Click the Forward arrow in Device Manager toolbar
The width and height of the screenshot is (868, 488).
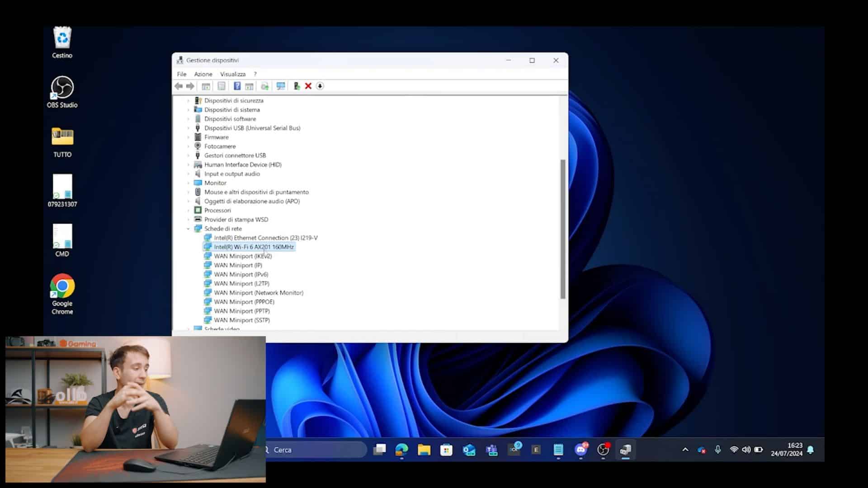tap(190, 86)
